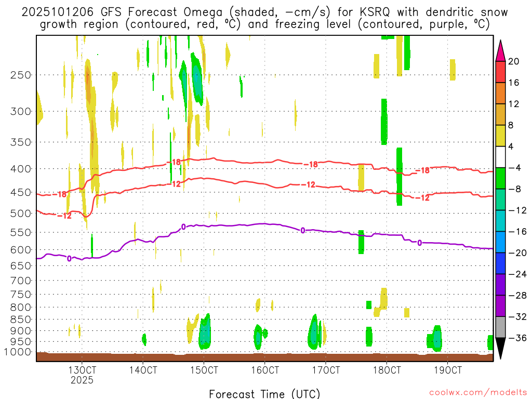The height and width of the screenshot is (399, 532).
Task: Click the colorbar value label 8
Action: (x=511, y=126)
